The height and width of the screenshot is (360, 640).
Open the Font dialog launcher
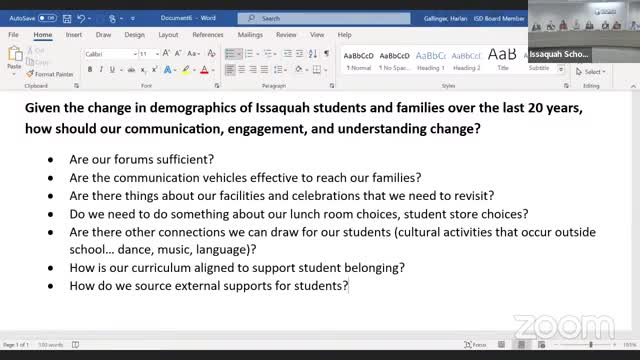(x=217, y=86)
